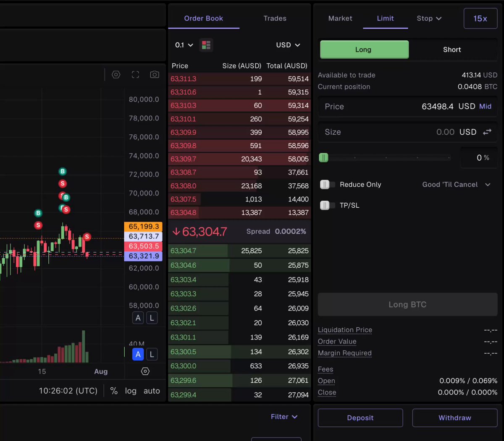Screen dimensions: 504x441
Task: Click the Long BTC submit button
Action: point(407,305)
